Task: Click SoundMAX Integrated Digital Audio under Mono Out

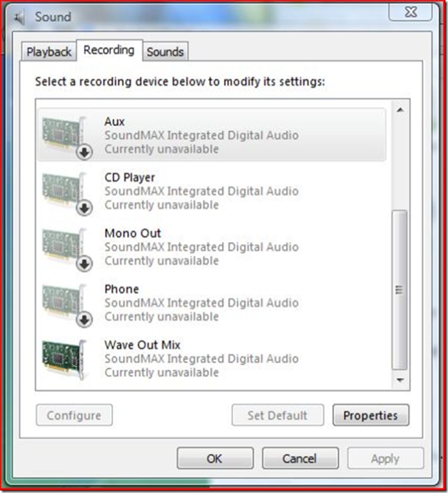Action: click(202, 247)
